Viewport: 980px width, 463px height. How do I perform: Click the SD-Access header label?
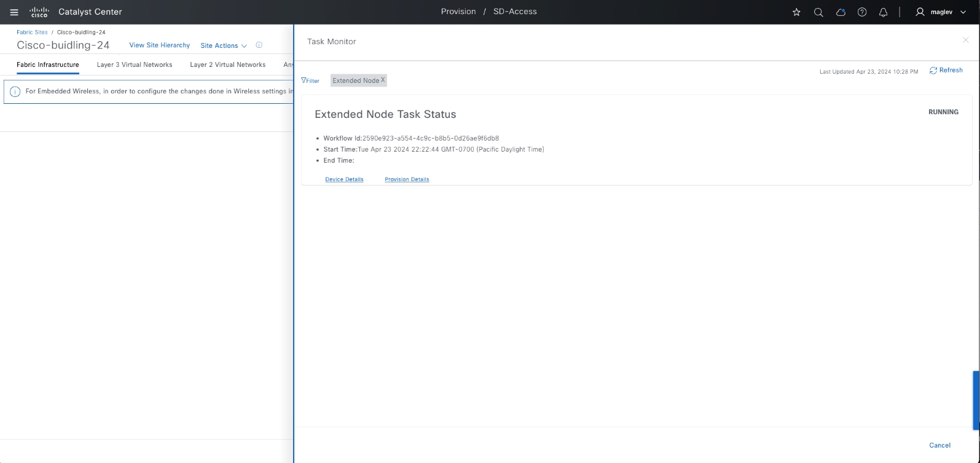515,12
